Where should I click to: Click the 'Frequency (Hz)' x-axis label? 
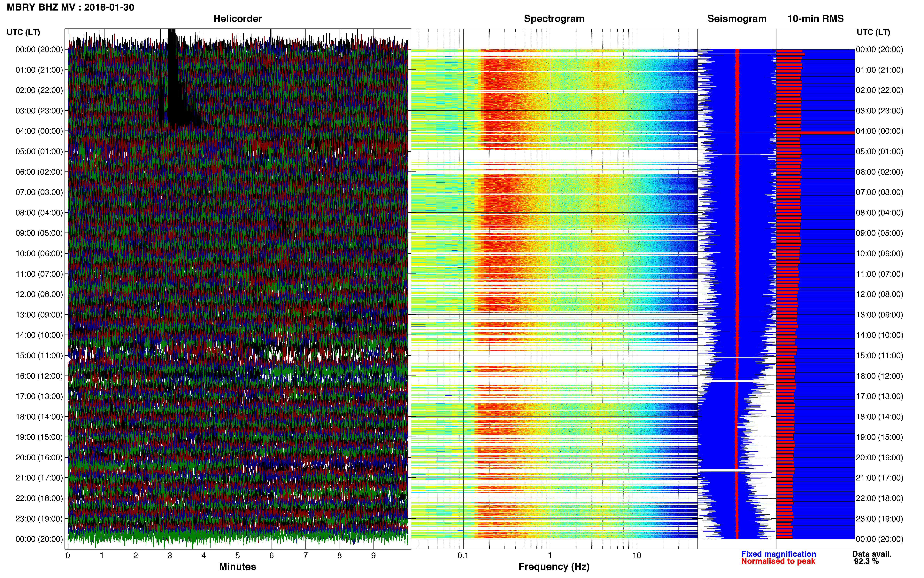point(554,567)
